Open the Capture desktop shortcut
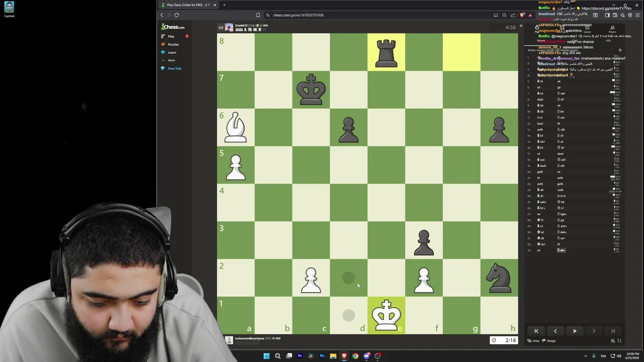 click(x=9, y=10)
